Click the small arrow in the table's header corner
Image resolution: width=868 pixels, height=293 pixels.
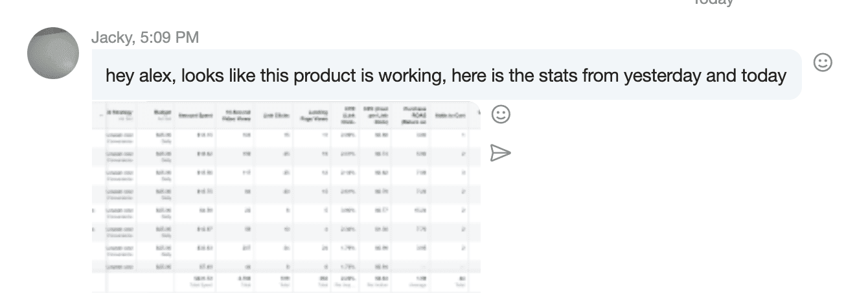pos(100,115)
